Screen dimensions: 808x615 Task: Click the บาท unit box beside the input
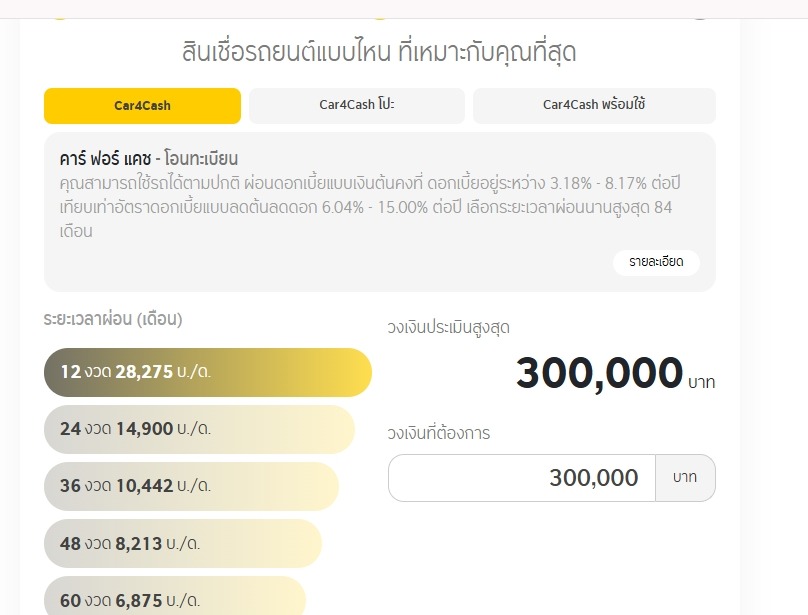[x=685, y=478]
